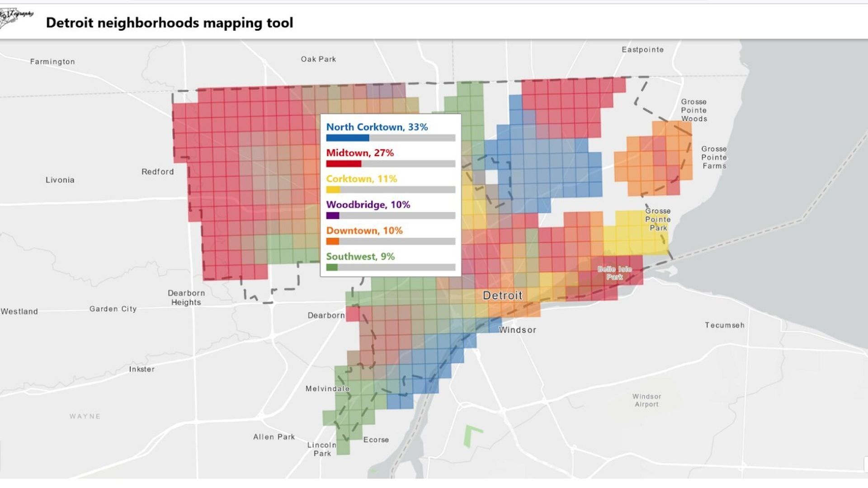
Task: Toggle the North Corktown legend entry
Action: [377, 127]
